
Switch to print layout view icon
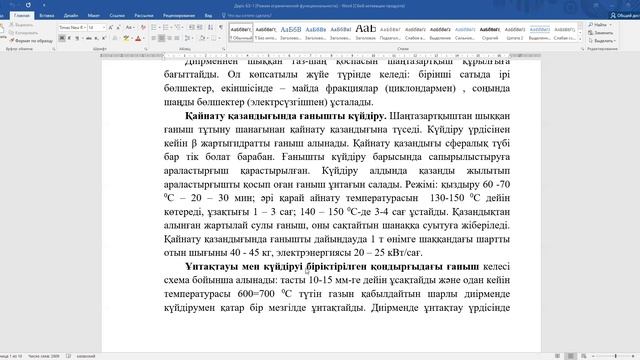click(x=571, y=356)
